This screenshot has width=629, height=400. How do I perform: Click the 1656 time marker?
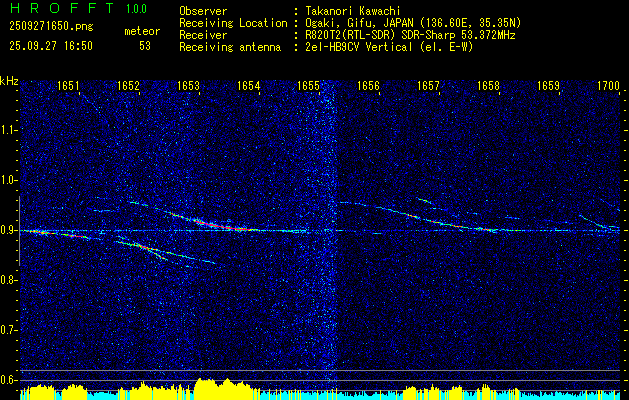point(369,85)
